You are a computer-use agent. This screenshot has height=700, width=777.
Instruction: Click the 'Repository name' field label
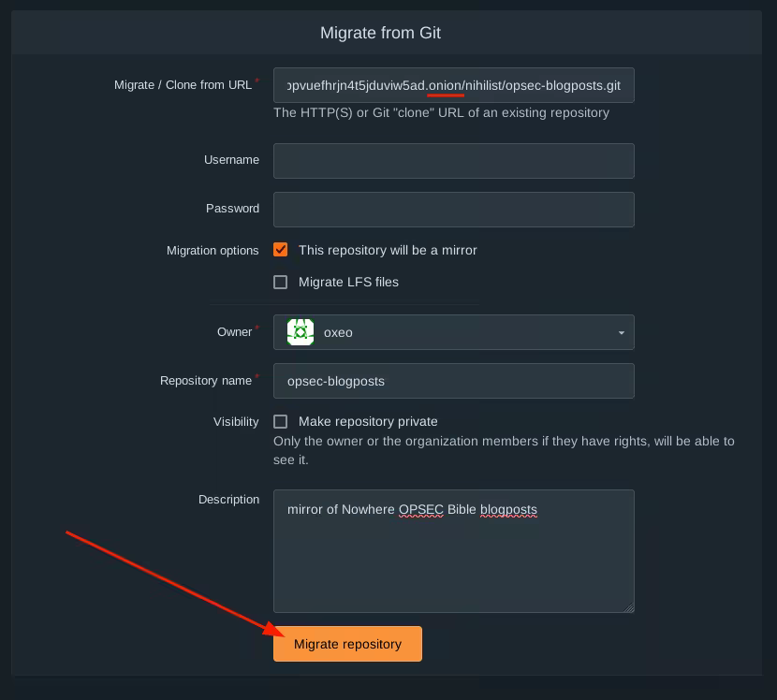pyautogui.click(x=206, y=381)
